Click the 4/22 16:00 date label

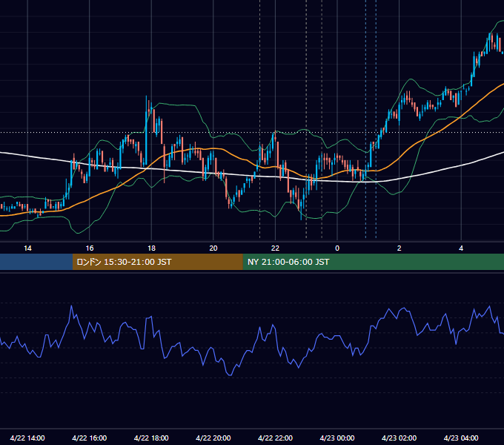90,438
